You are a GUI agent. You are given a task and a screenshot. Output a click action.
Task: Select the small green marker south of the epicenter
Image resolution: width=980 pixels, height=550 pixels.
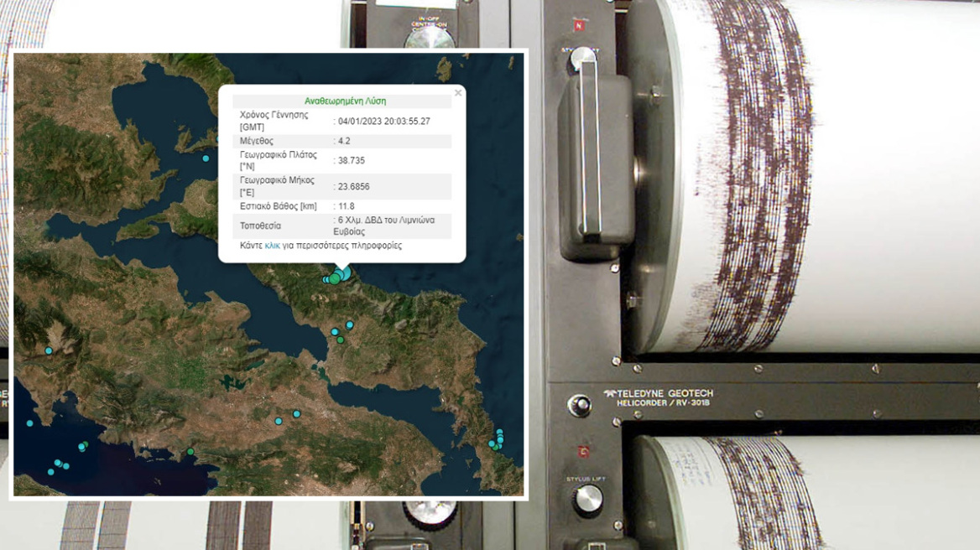pyautogui.click(x=340, y=340)
